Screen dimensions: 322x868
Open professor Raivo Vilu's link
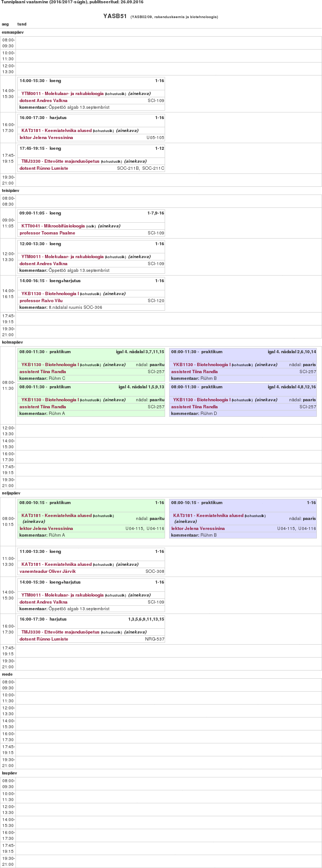pyautogui.click(x=41, y=301)
